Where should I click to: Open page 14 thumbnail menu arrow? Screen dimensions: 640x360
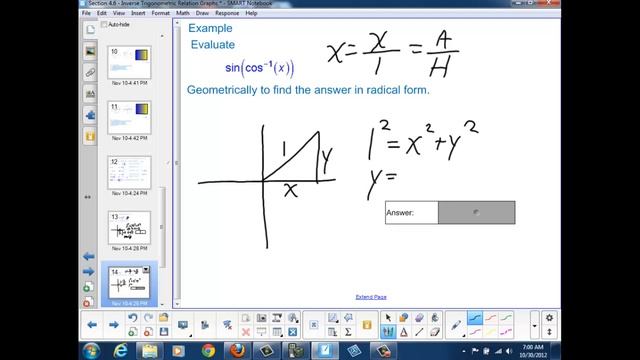tap(146, 270)
